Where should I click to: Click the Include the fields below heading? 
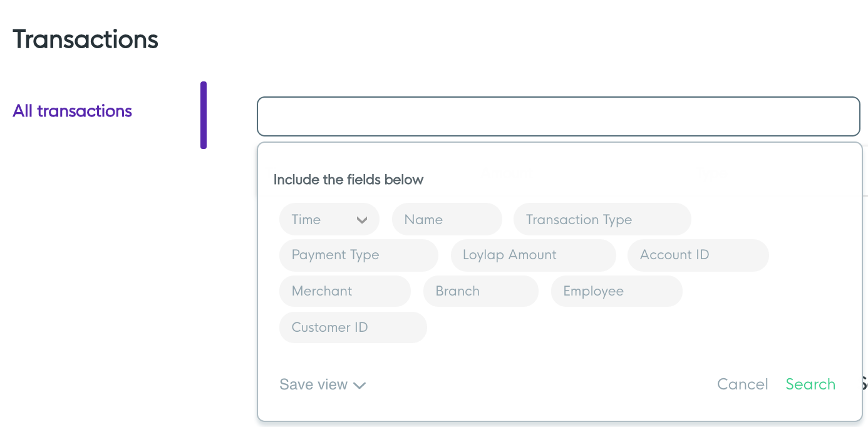348,180
